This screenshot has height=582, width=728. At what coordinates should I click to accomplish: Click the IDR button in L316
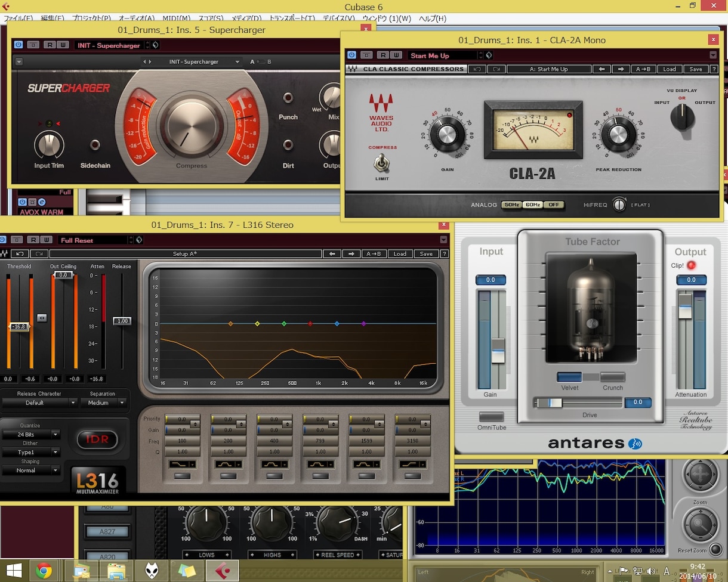click(97, 439)
